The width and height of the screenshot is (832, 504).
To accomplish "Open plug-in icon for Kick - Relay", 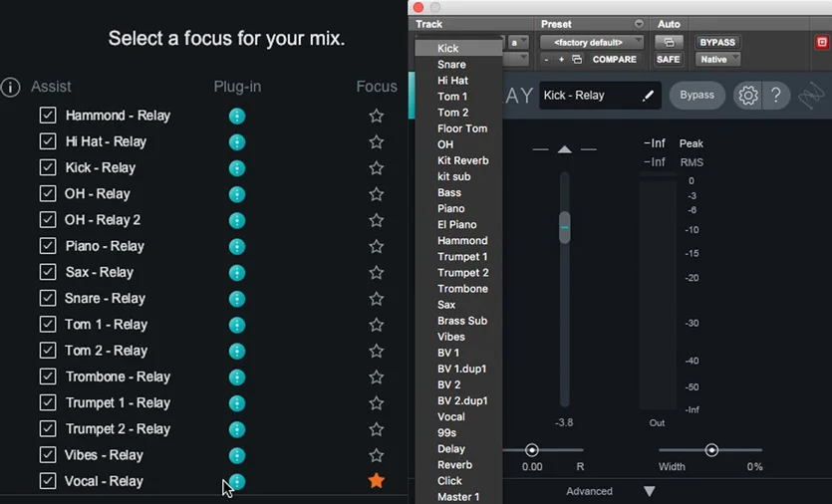I will [237, 167].
